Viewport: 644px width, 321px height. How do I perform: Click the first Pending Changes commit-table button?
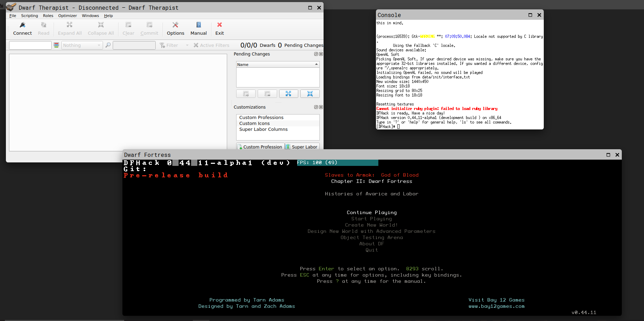246,94
